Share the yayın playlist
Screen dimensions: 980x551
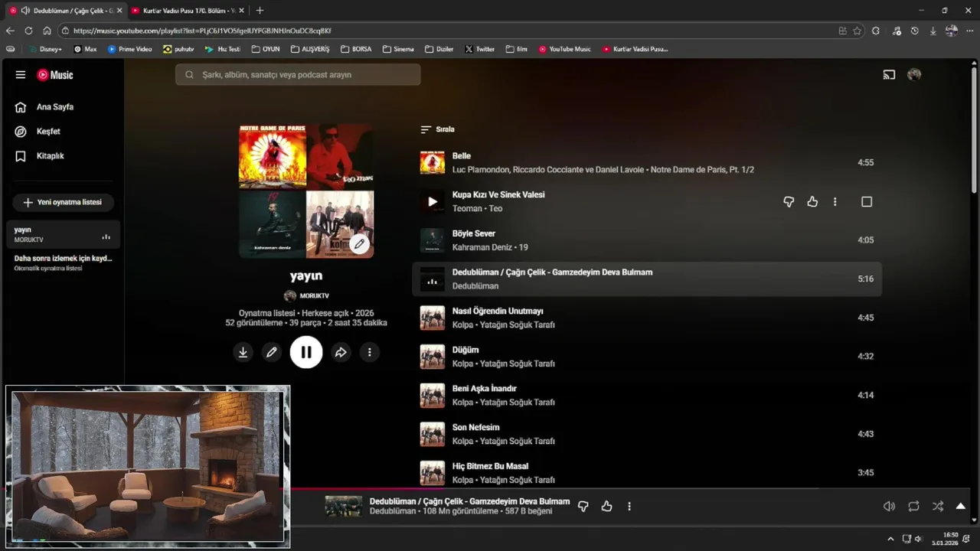[x=341, y=352]
